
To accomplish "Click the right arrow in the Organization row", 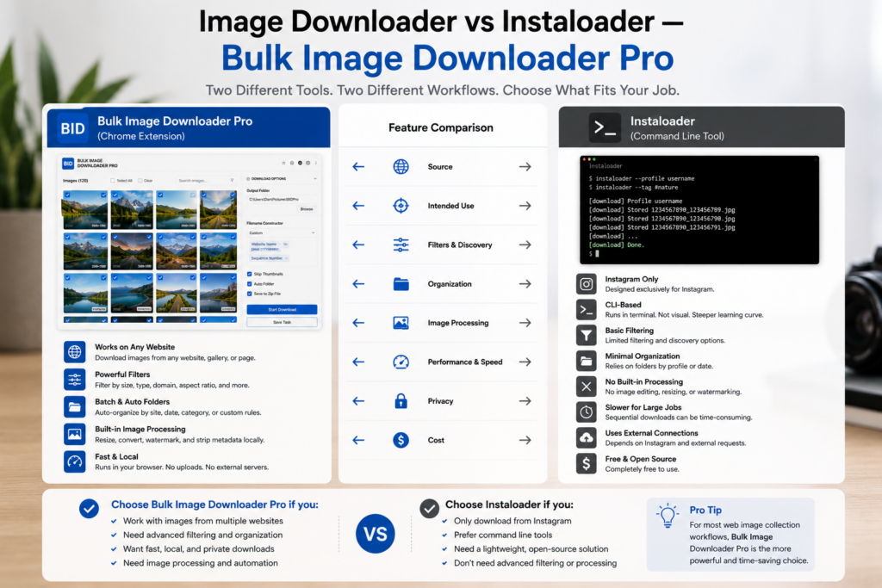I will pyautogui.click(x=525, y=284).
